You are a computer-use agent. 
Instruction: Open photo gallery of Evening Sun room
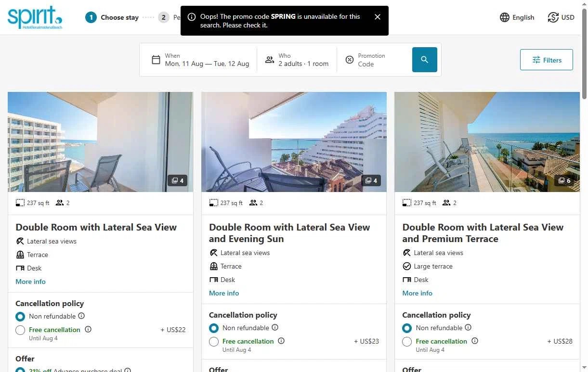click(294, 142)
